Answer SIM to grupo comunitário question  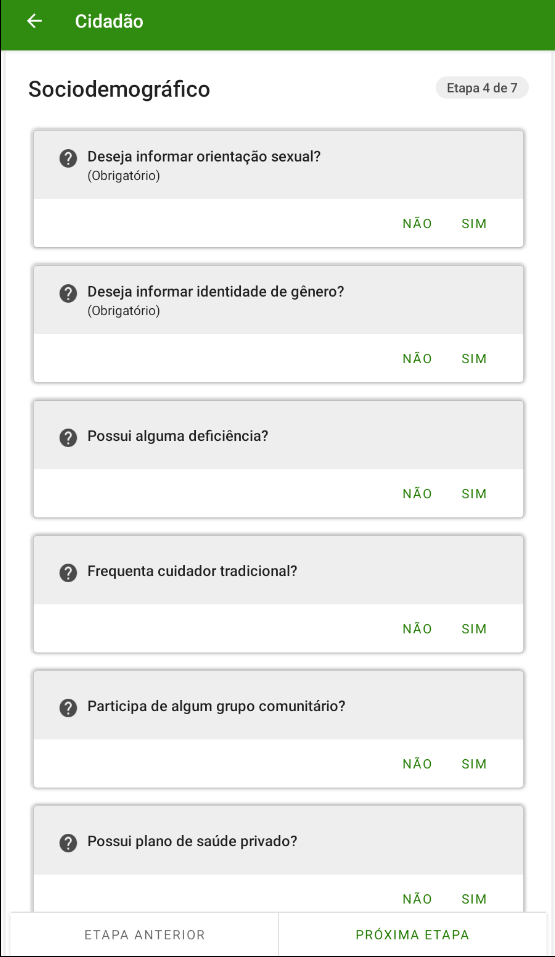coord(474,764)
